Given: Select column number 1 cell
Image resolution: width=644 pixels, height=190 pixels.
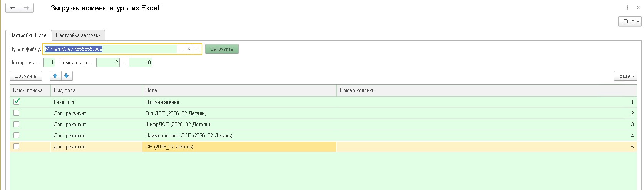Looking at the screenshot, I should 487,102.
